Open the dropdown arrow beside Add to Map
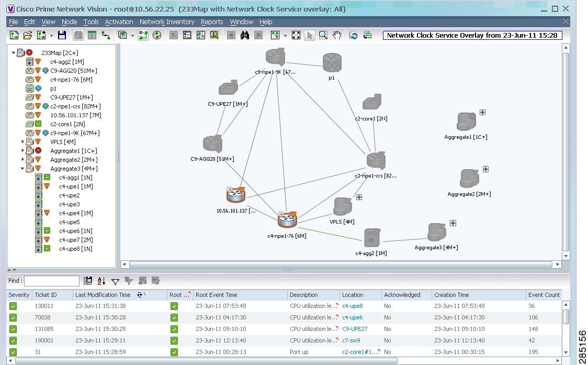This screenshot has width=588, height=365. click(51, 36)
